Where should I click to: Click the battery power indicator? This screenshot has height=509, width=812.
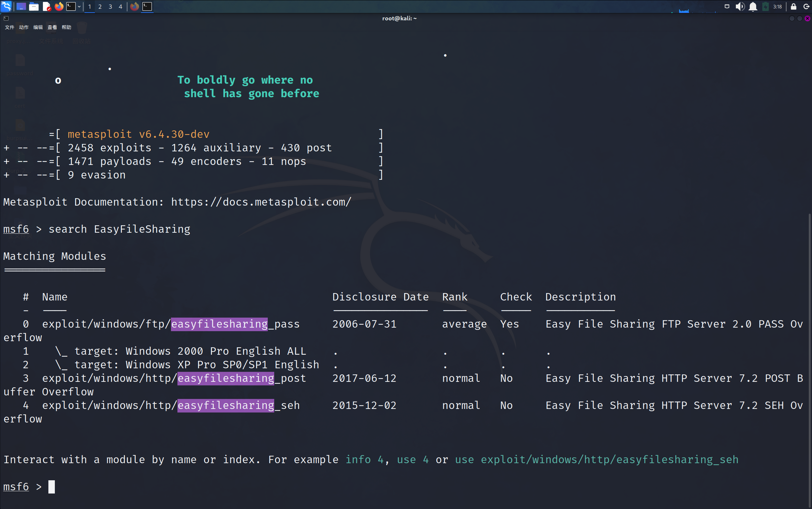(x=766, y=6)
